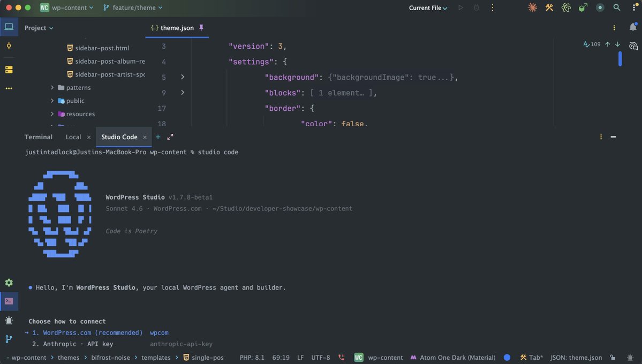Click PHP: 8.1 language level in status bar

tap(252, 358)
